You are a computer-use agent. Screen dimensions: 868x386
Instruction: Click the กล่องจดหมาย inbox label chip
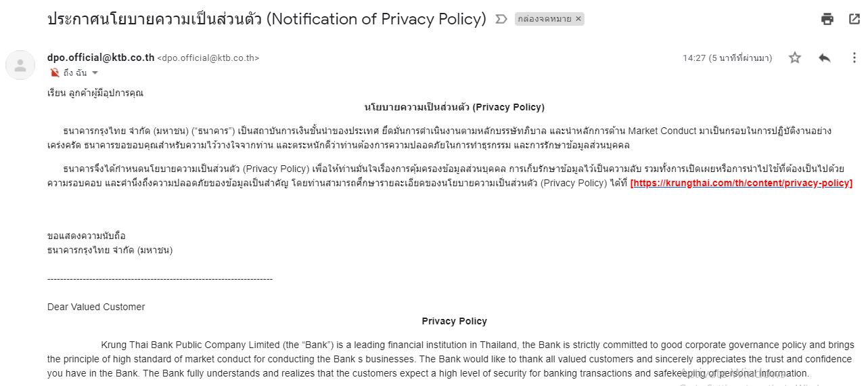coord(544,19)
